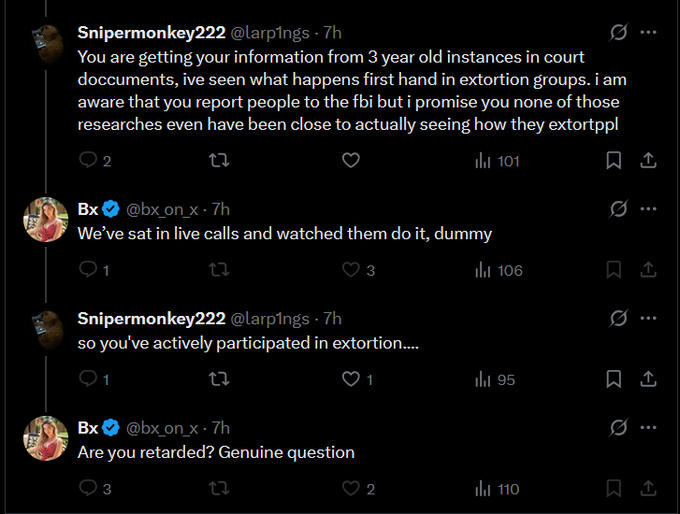Reply to Snipermonkey222's court documents tweet
680x514 pixels.
pyautogui.click(x=87, y=160)
